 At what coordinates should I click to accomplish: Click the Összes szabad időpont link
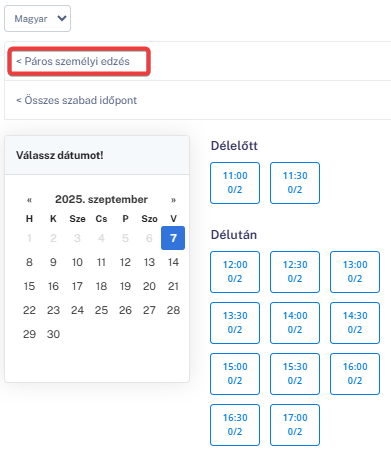(77, 100)
